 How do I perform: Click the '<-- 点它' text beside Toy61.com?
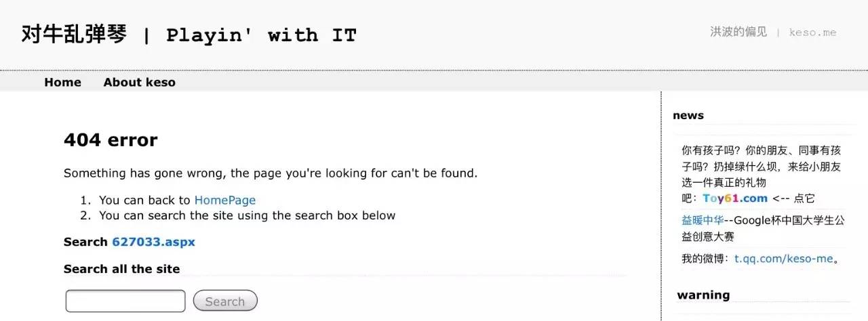tap(793, 198)
